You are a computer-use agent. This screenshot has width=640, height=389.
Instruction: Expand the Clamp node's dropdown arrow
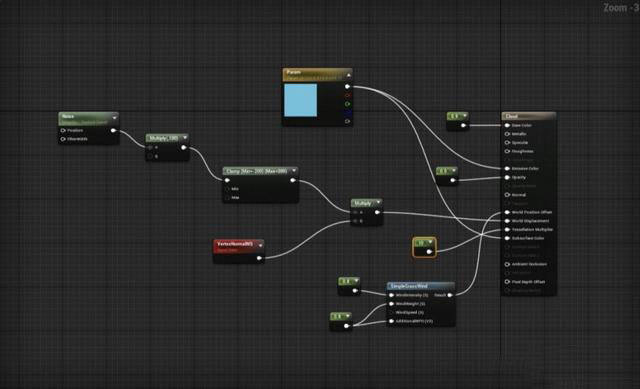pos(294,171)
